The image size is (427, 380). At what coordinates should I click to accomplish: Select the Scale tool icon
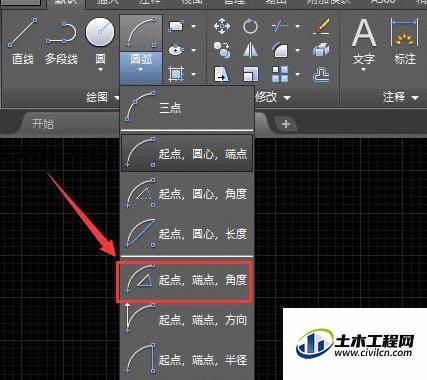tap(250, 74)
